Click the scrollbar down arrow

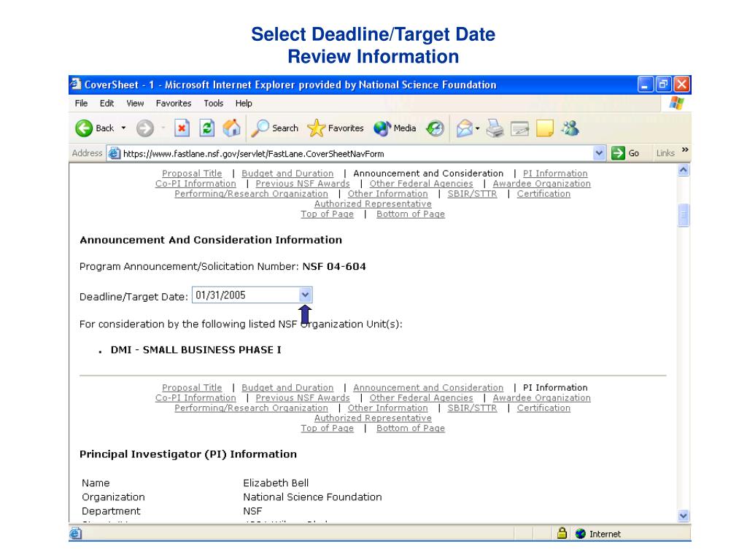point(683,516)
